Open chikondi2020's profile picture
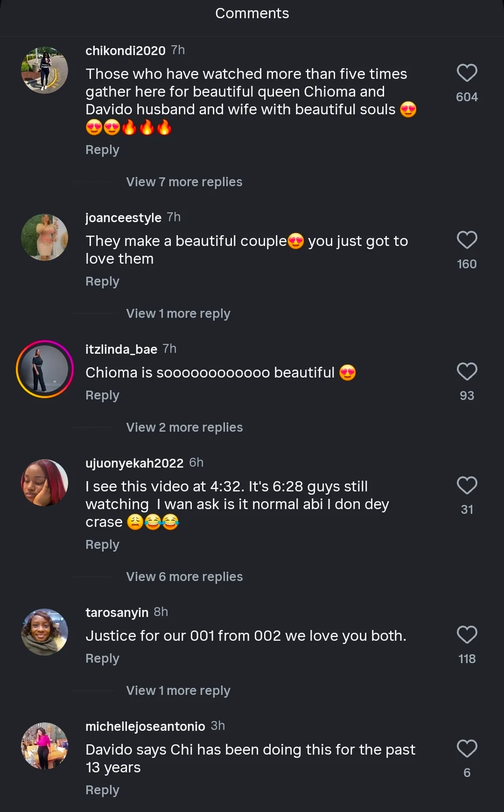The height and width of the screenshot is (812, 504). pos(45,70)
